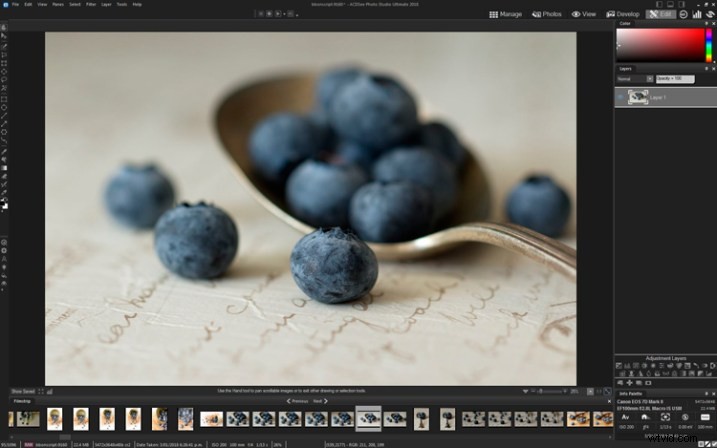Switch to Photos mode

[546, 14]
